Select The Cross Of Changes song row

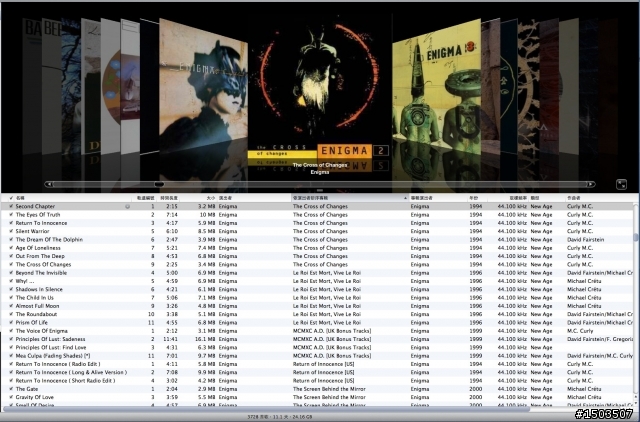[x=317, y=264]
